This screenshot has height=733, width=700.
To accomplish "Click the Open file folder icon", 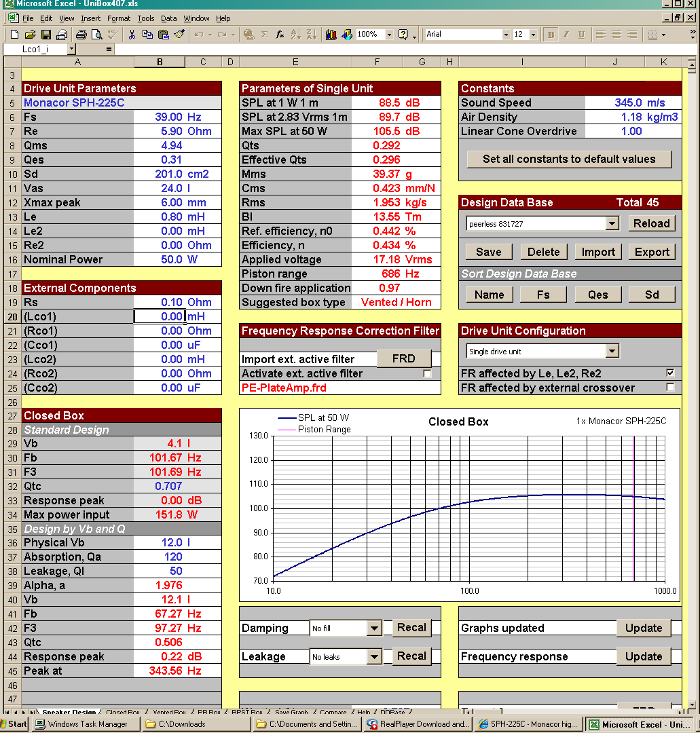I will pos(31,34).
